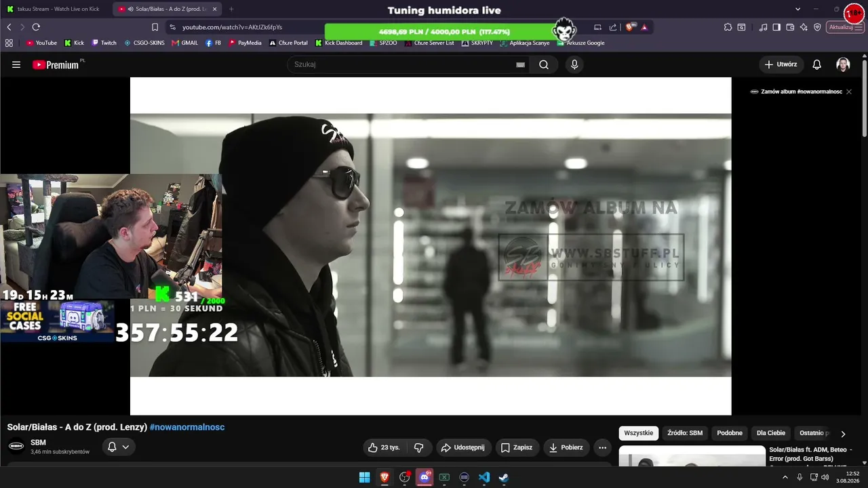Open the Twitch bookmark
This screenshot has width=868, height=488.
104,43
